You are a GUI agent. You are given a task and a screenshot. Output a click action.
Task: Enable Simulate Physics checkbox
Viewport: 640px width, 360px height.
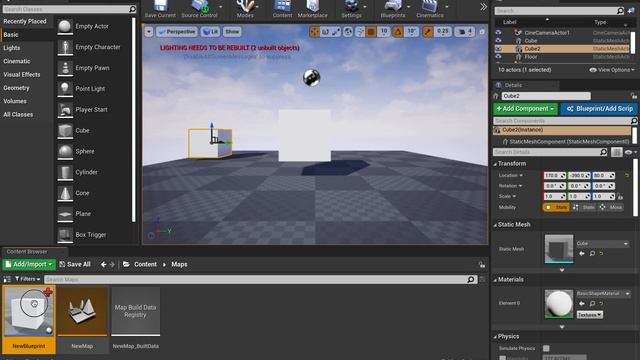(546, 348)
